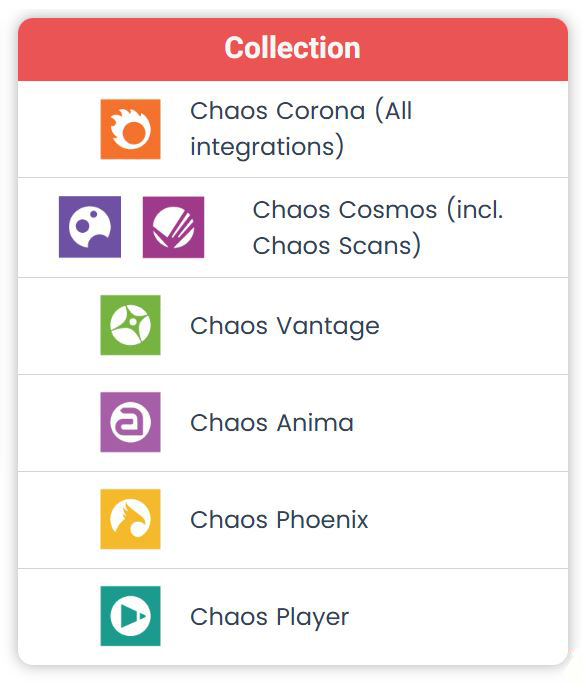Image resolution: width=582 pixels, height=684 pixels.
Task: Click the '(incl.' word in Cosmos row
Action: (475, 210)
